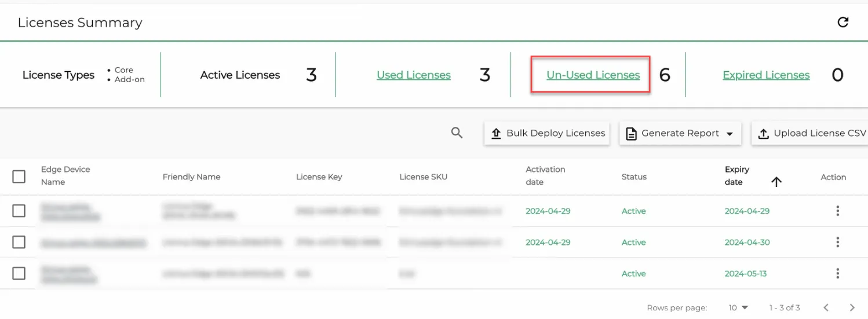Sort by License Key column header

pyautogui.click(x=319, y=177)
